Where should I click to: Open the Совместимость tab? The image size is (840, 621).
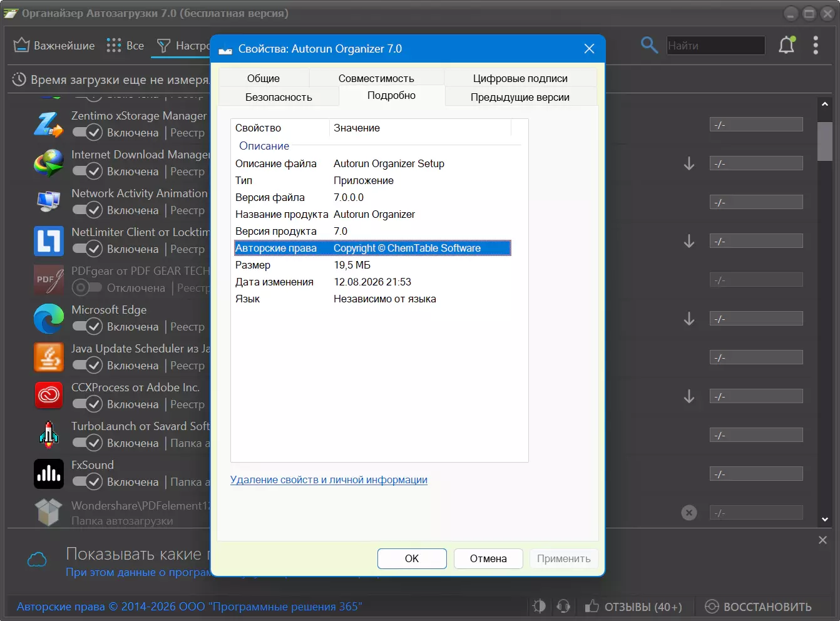click(376, 78)
